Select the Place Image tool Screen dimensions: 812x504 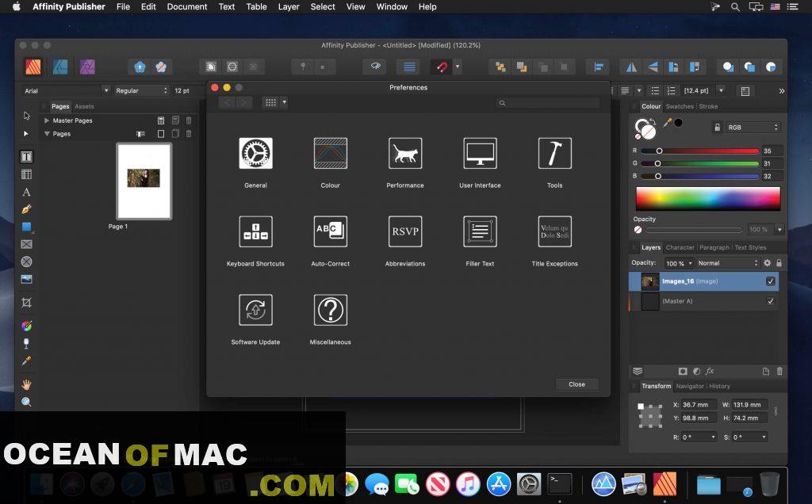26,280
